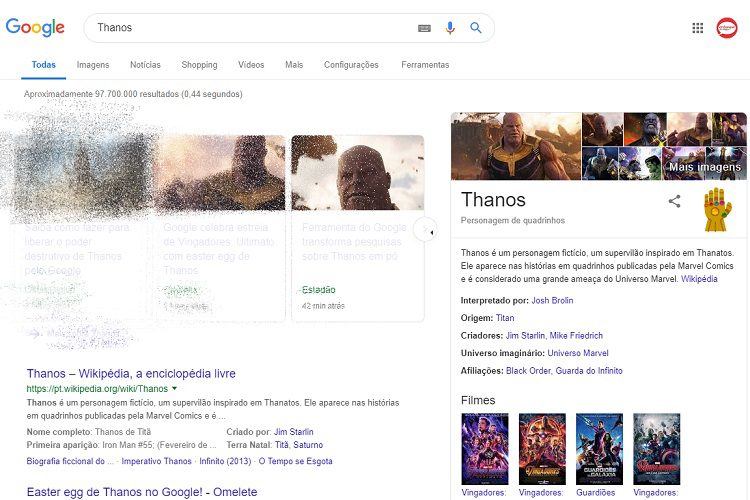This screenshot has width=750, height=500.
Task: Open the Mais search options menu
Action: click(x=293, y=65)
